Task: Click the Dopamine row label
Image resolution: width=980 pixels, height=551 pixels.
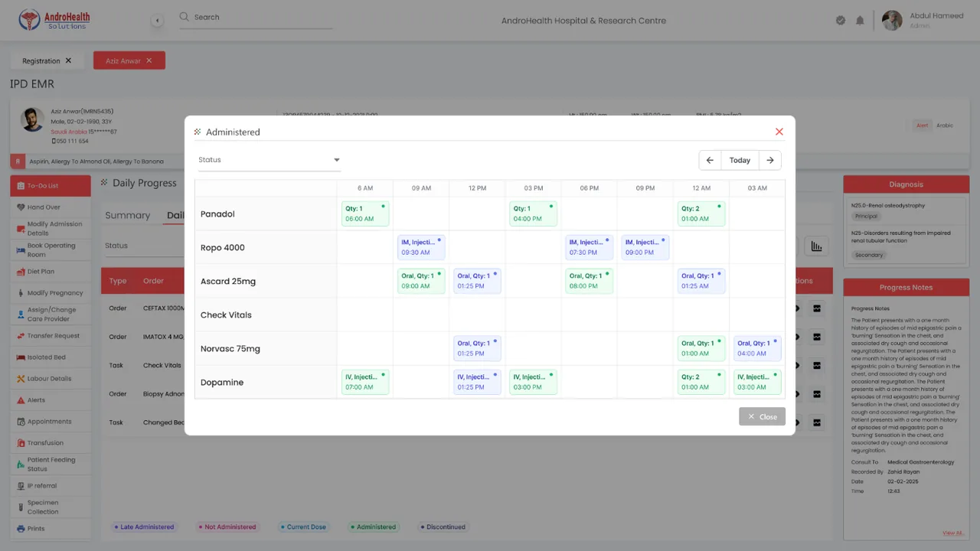Action: [x=222, y=382]
